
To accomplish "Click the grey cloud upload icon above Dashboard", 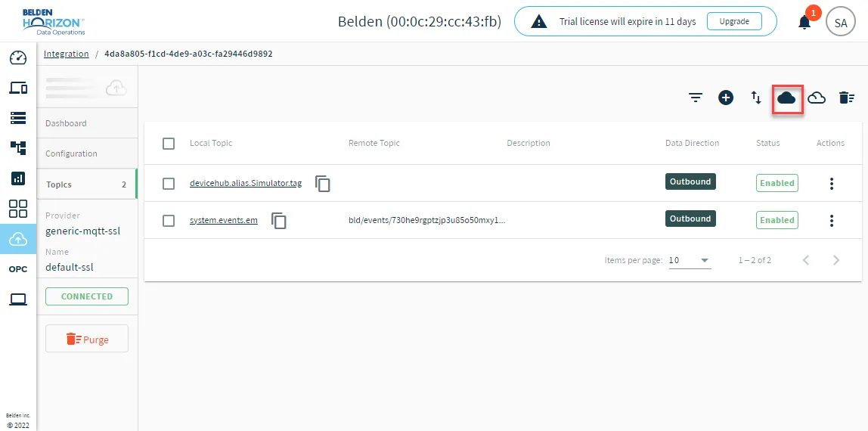I will 116,88.
